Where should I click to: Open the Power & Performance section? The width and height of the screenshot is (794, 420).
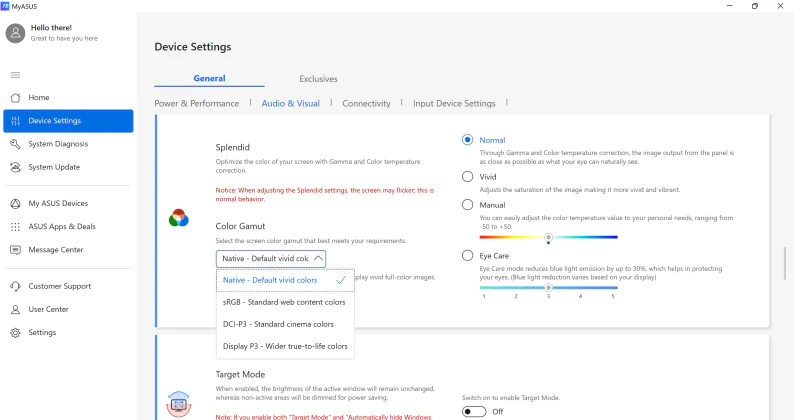click(x=196, y=103)
